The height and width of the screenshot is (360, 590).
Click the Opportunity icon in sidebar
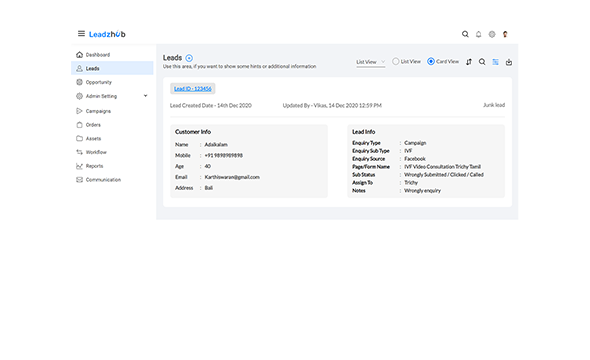(79, 82)
